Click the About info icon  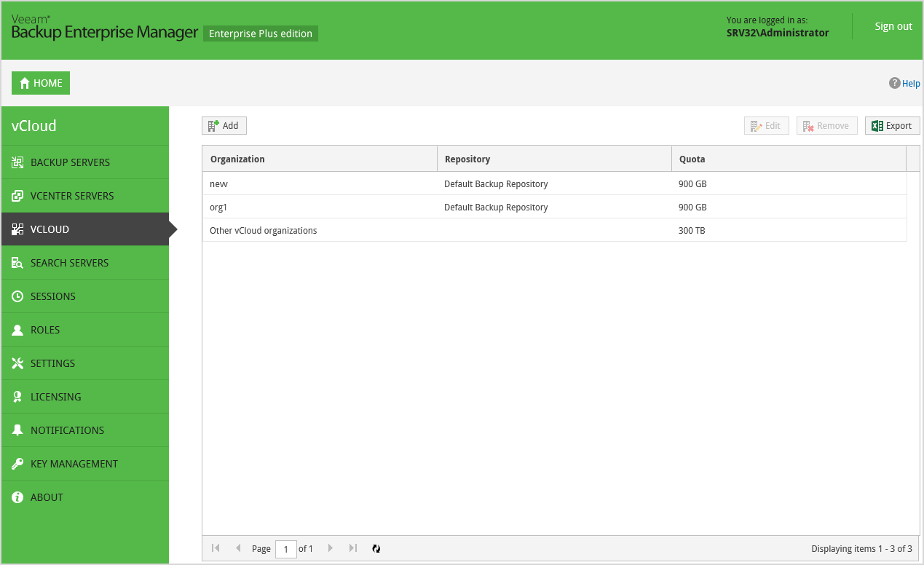coord(17,497)
